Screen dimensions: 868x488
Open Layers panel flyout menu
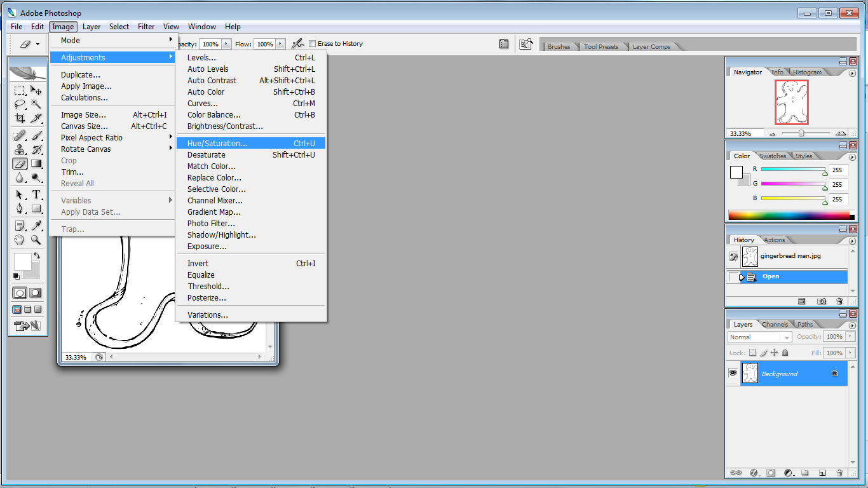pyautogui.click(x=852, y=325)
